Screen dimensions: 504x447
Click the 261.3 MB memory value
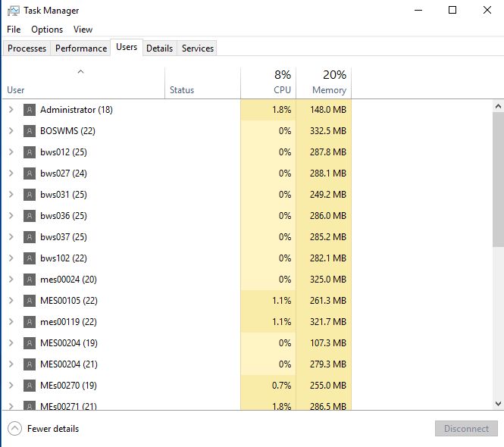[328, 301]
